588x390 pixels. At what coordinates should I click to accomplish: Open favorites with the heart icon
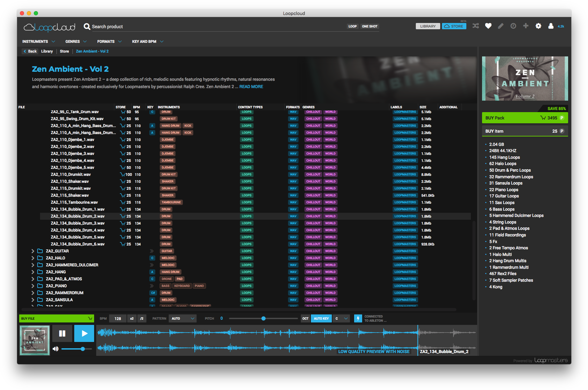(x=488, y=26)
